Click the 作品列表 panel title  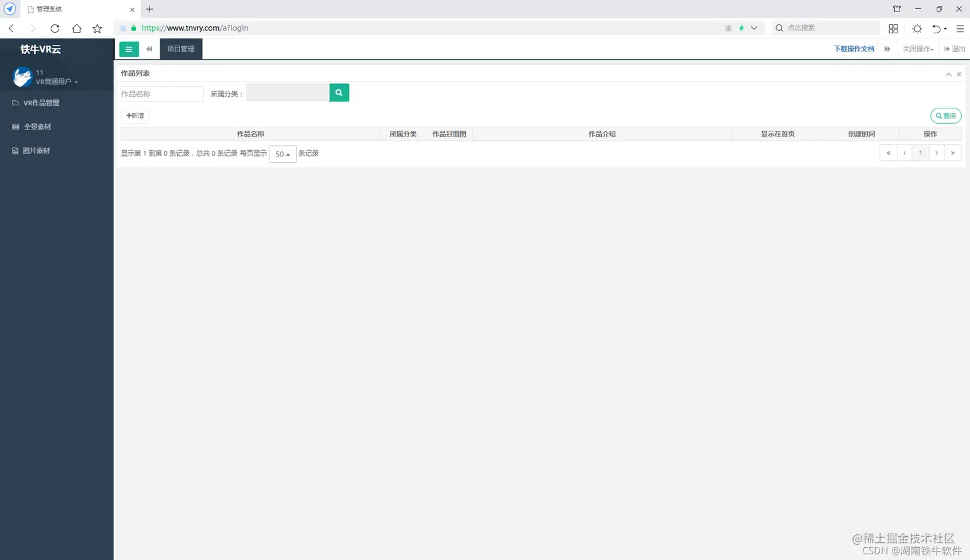tap(135, 74)
